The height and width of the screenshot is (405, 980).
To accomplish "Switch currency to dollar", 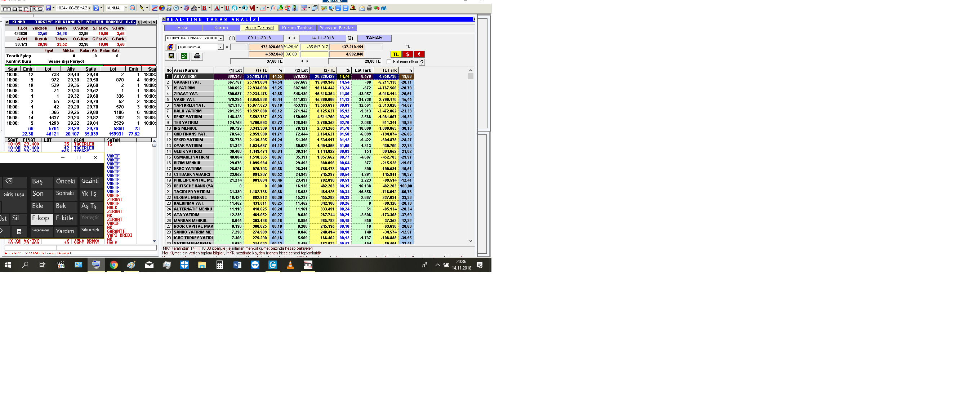I will [x=407, y=54].
